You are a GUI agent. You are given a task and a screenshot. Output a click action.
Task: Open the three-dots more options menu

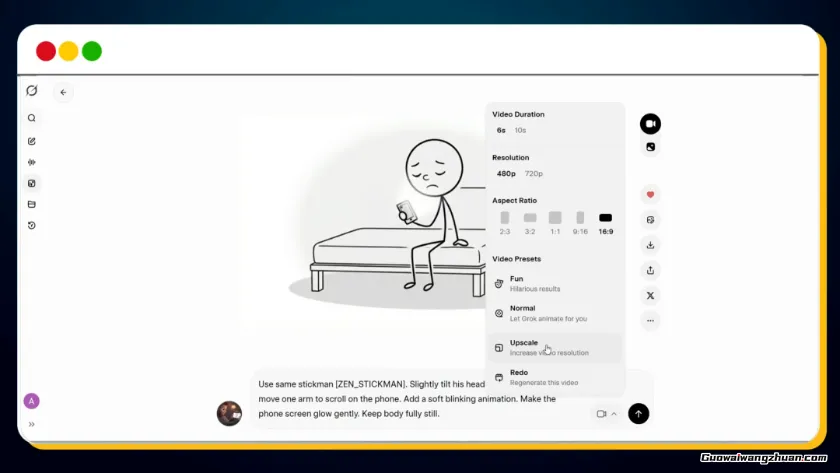650,321
